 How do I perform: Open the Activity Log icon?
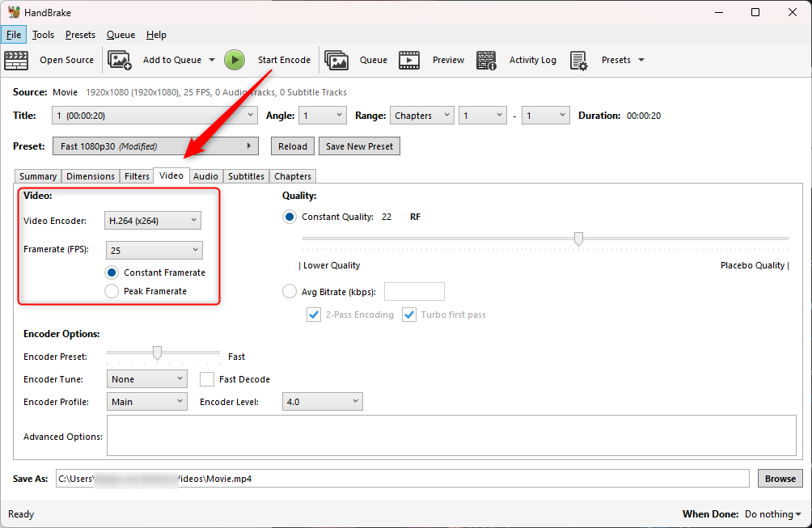pyautogui.click(x=486, y=60)
